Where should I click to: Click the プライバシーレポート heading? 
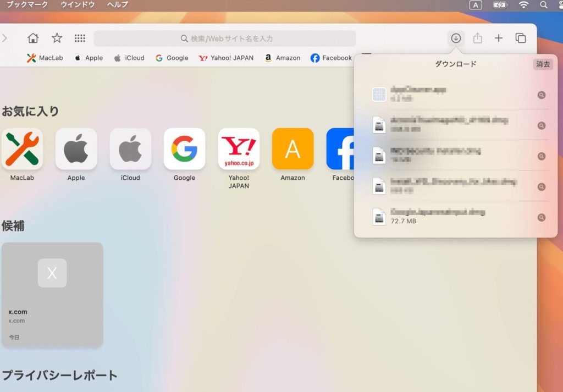coord(59,376)
